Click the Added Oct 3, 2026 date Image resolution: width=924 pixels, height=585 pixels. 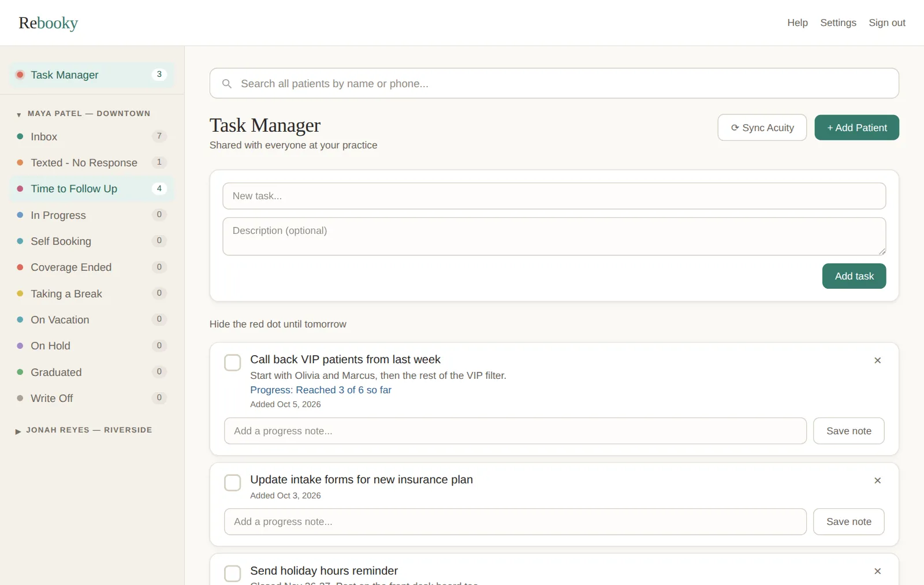tap(285, 495)
